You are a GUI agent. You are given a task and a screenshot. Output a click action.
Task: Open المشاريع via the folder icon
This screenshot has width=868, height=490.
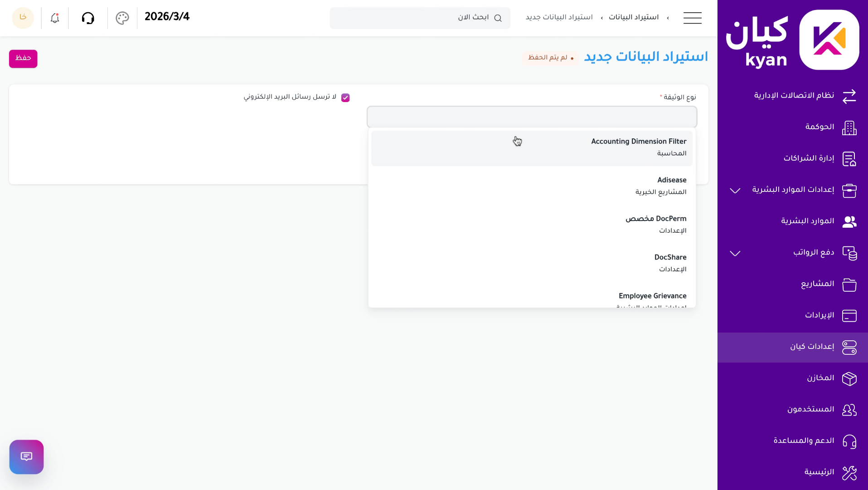pos(849,284)
